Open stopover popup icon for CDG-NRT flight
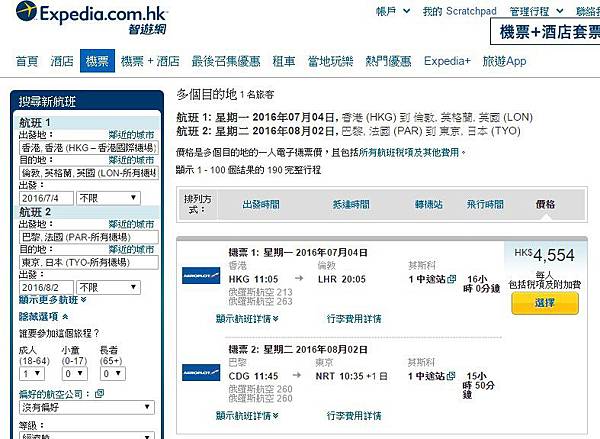This screenshot has width=600, height=439. (x=451, y=376)
